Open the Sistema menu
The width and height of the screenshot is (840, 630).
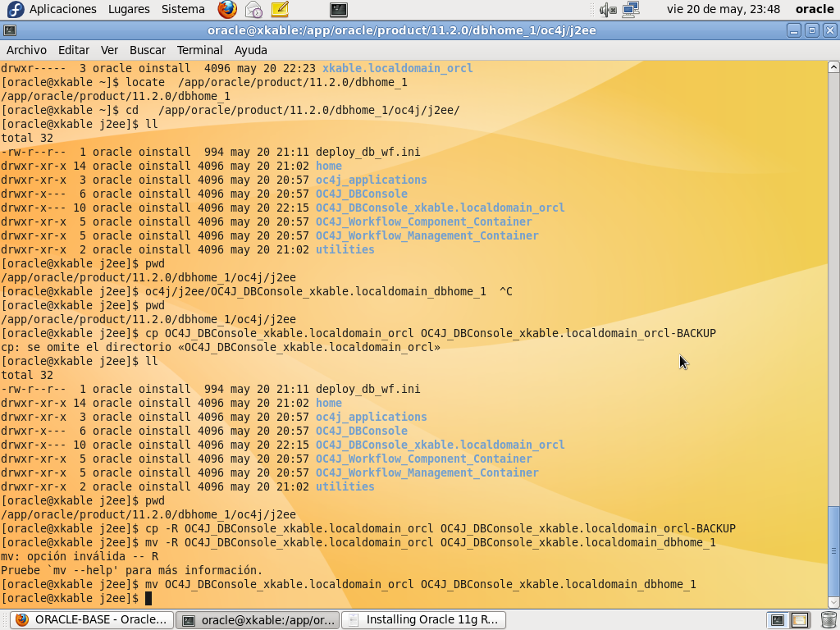click(x=183, y=9)
